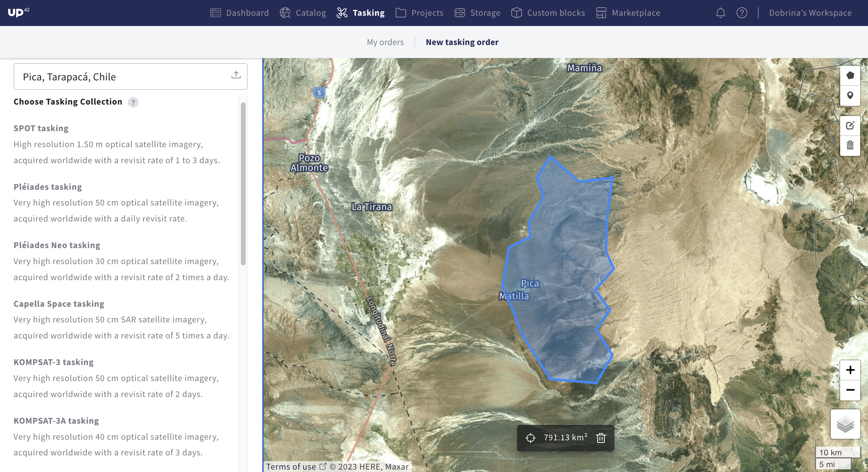Open the help question mark in header
868x472 pixels.
point(742,13)
